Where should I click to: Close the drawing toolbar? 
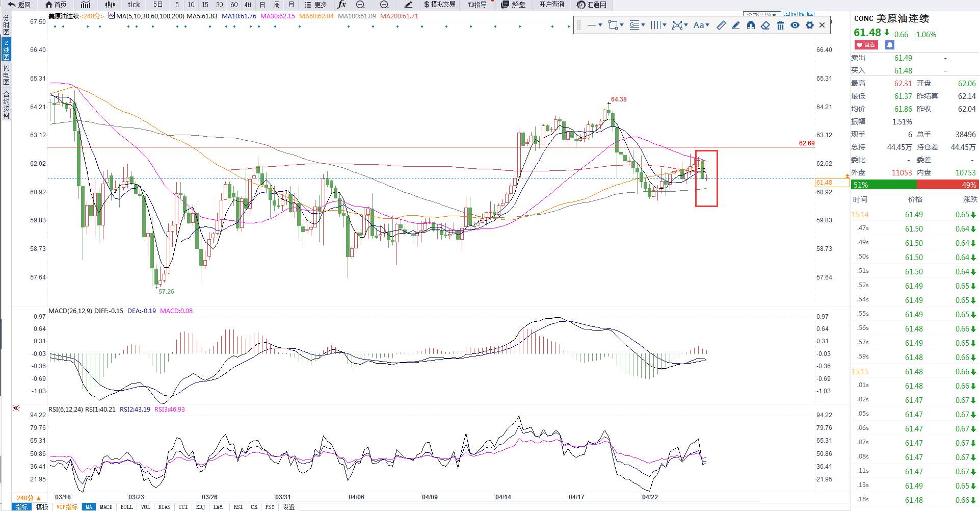(822, 25)
